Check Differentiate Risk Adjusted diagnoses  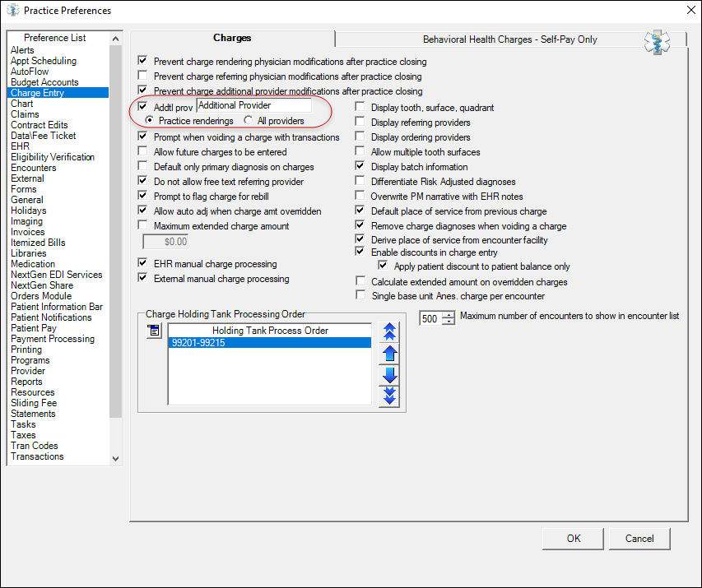click(360, 180)
